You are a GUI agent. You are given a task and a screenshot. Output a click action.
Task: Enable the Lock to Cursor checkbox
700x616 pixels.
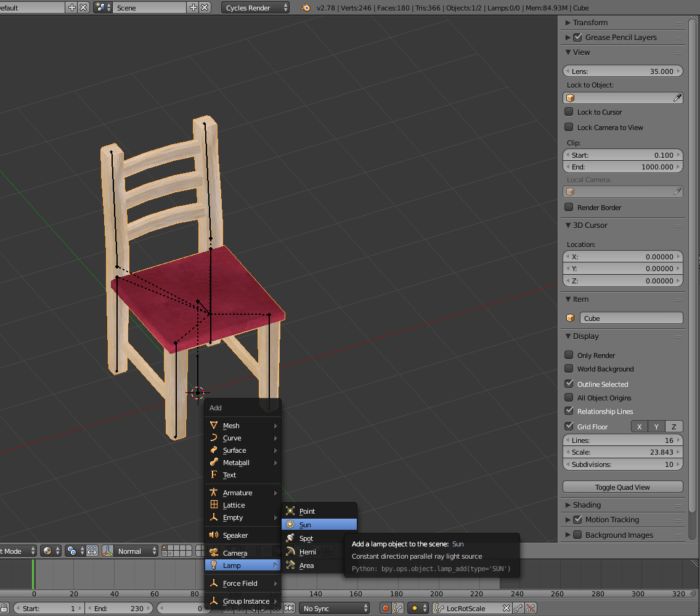click(569, 112)
